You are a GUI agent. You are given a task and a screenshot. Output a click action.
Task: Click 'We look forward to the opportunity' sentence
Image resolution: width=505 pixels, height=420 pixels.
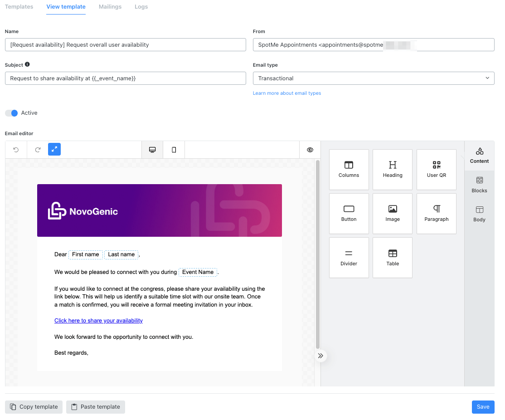pyautogui.click(x=124, y=337)
